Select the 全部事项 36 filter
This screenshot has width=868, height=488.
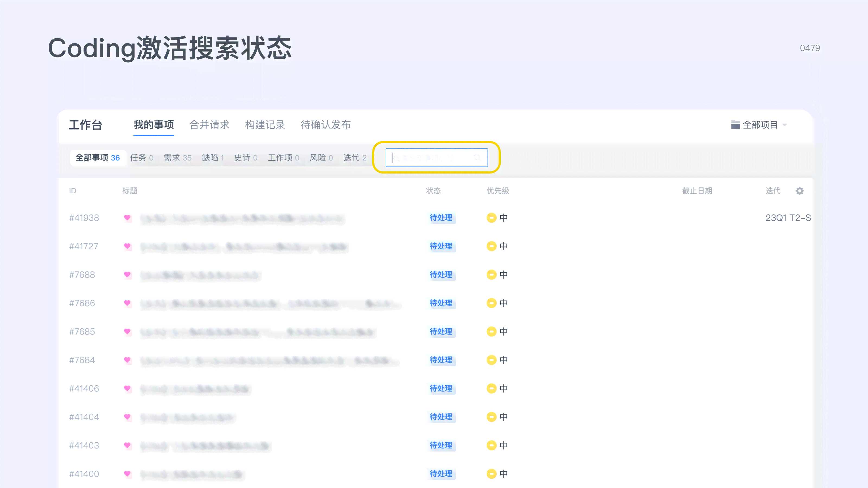coord(98,158)
